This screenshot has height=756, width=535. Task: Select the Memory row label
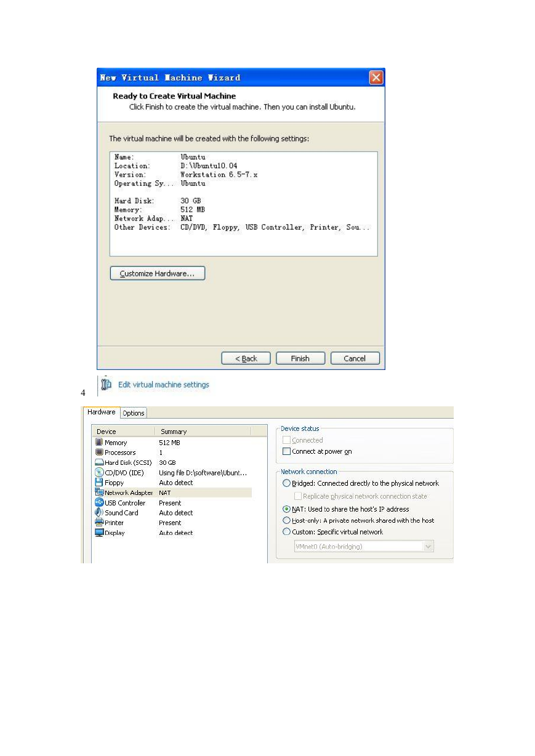(x=116, y=443)
